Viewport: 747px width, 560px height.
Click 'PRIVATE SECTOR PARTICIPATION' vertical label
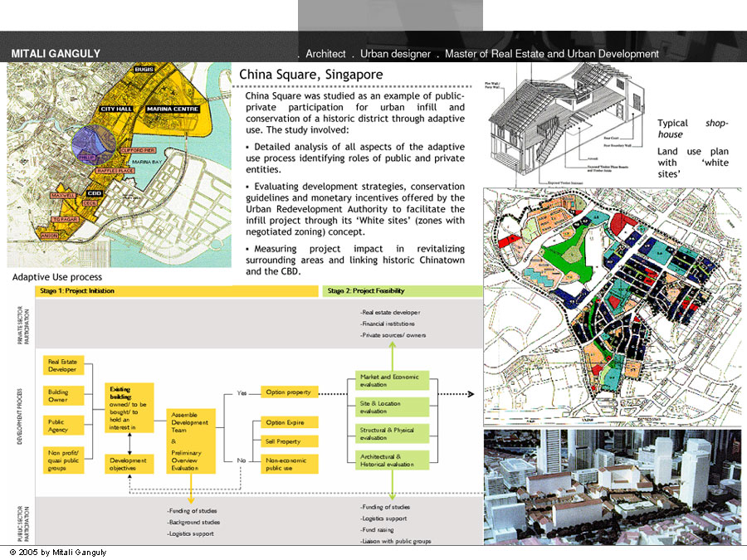coord(23,326)
